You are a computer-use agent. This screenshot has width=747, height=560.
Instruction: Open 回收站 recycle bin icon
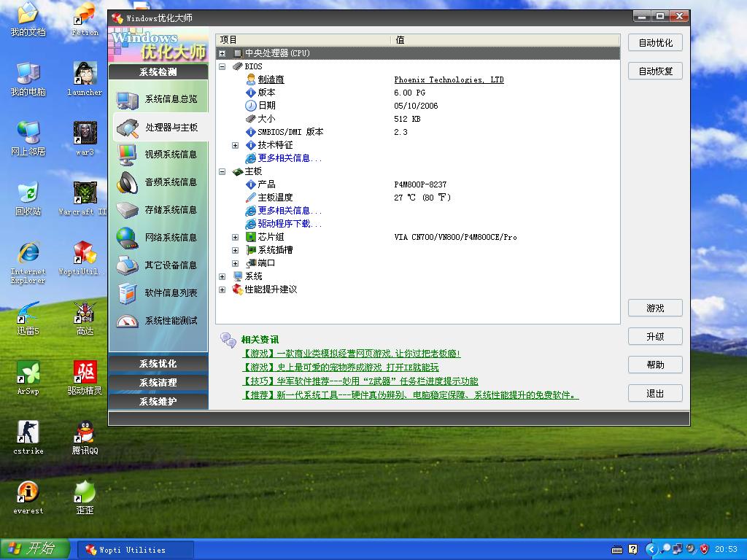[28, 198]
